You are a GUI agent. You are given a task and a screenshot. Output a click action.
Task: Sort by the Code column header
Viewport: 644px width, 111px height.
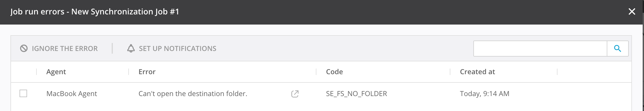[334, 72]
